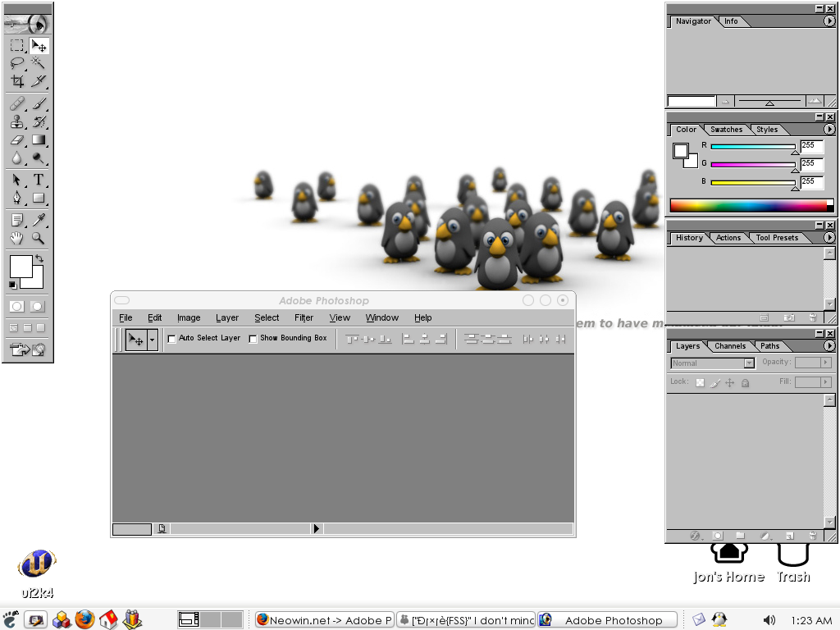Viewport: 840px width, 630px height.
Task: Open the Filter menu
Action: coord(304,317)
